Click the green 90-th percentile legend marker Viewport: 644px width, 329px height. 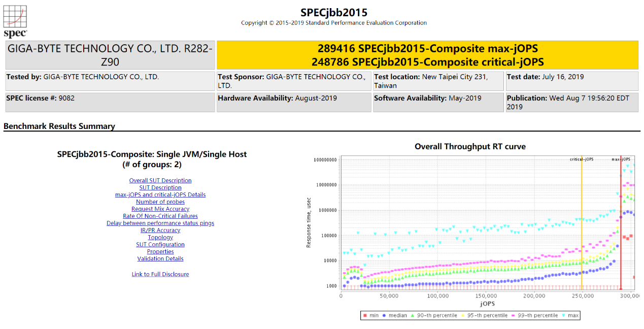(413, 315)
